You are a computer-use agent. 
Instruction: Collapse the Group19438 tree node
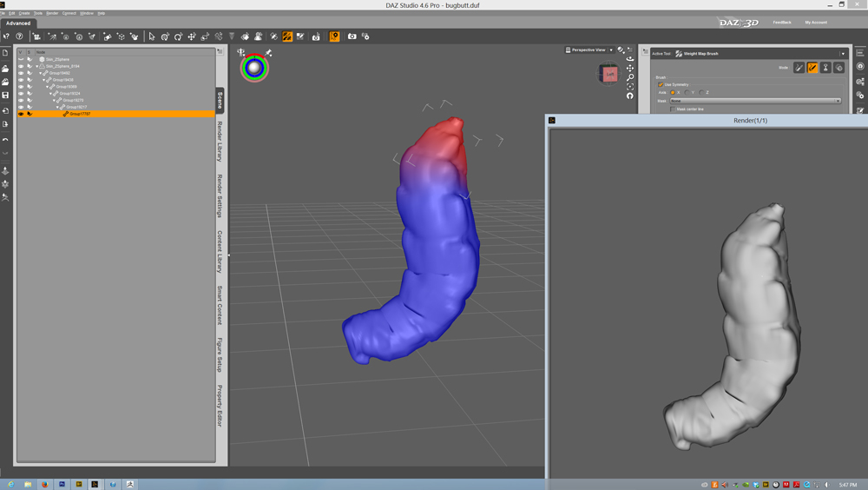click(43, 80)
